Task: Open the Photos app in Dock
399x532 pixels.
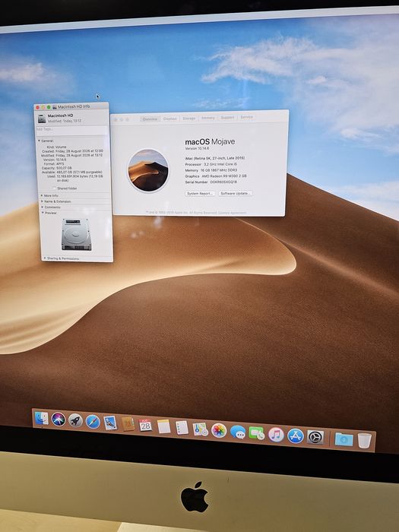Action: click(219, 430)
